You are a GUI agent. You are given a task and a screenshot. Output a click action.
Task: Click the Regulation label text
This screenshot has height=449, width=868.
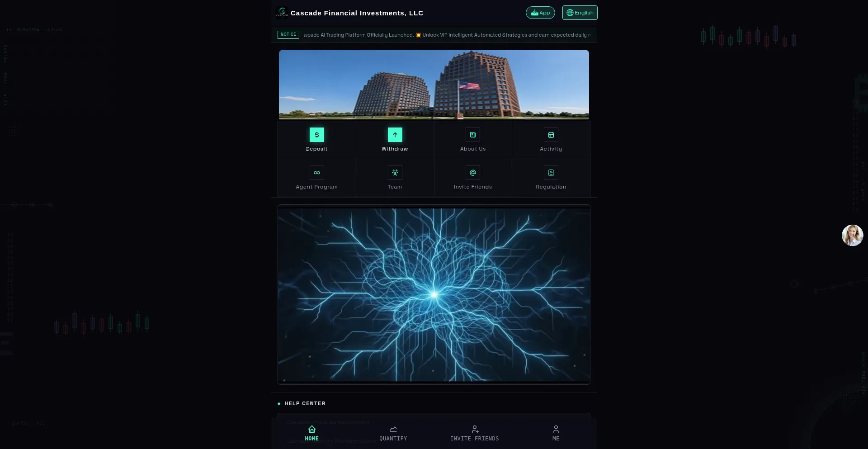click(551, 187)
